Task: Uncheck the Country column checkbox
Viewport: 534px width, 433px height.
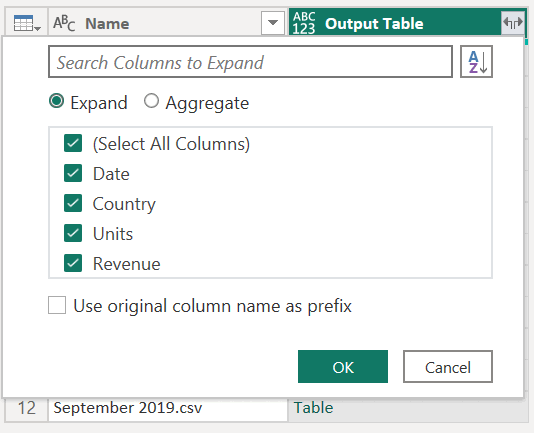Action: [x=73, y=203]
